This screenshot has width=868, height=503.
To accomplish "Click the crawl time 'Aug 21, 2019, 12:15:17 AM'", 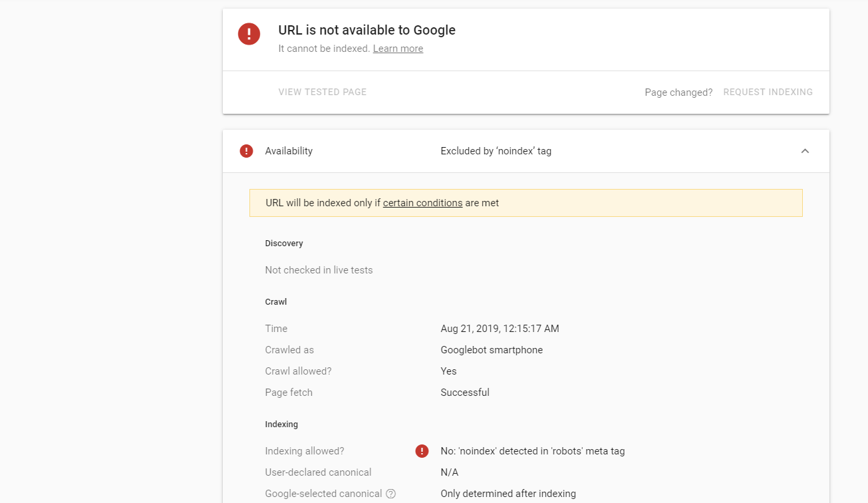I will coord(500,329).
